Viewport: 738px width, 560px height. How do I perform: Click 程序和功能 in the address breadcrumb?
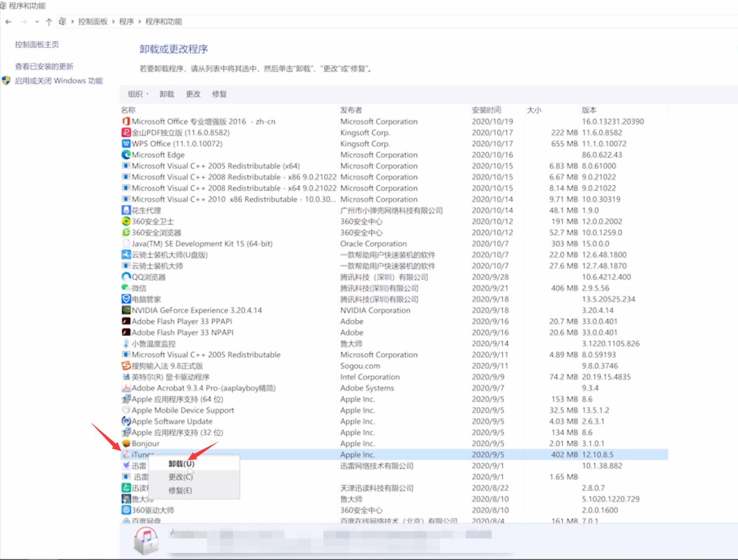pyautogui.click(x=164, y=22)
